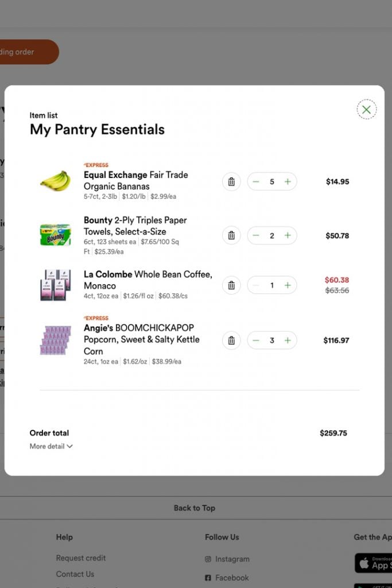Viewport: 392px width, 588px height.
Task: Decrease banana quantity with minus button
Action: point(256,182)
